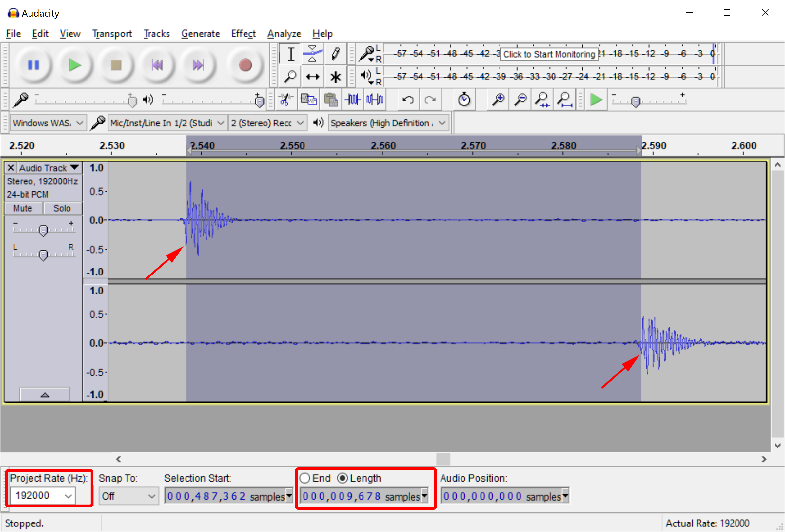Open the File menu
This screenshot has height=532, width=785.
[x=13, y=34]
